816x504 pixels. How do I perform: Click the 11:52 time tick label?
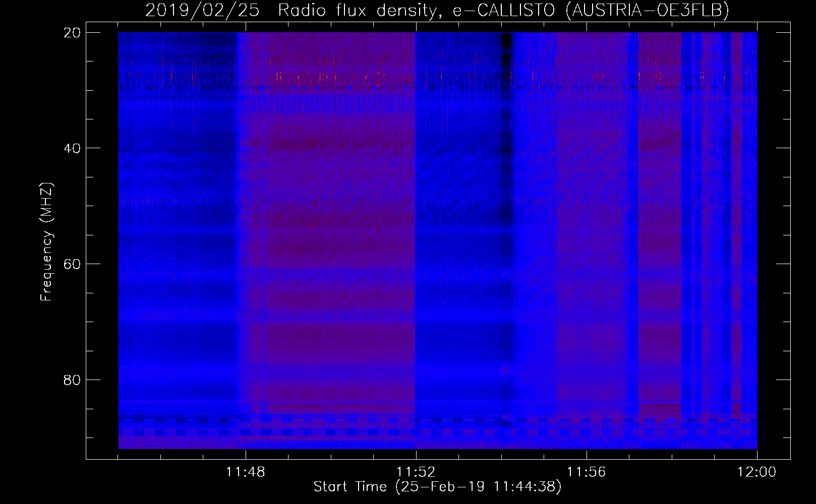(x=416, y=472)
